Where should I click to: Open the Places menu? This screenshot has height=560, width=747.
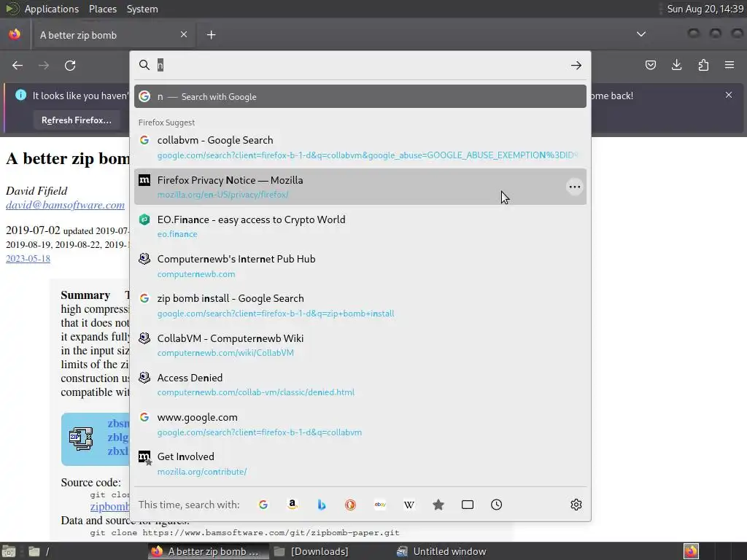coord(102,9)
